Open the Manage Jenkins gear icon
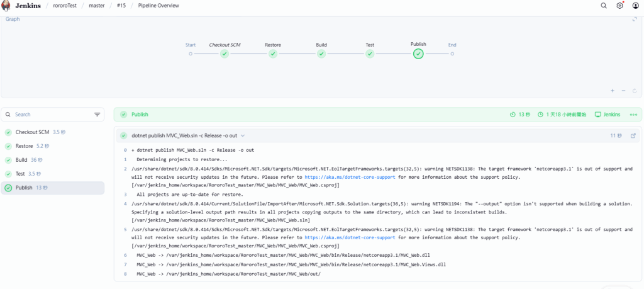 point(619,6)
